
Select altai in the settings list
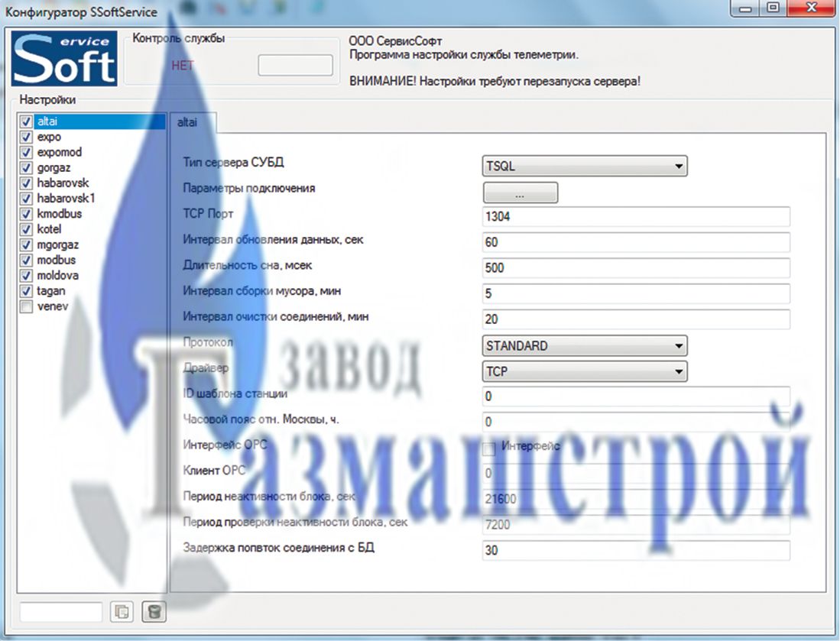99,121
